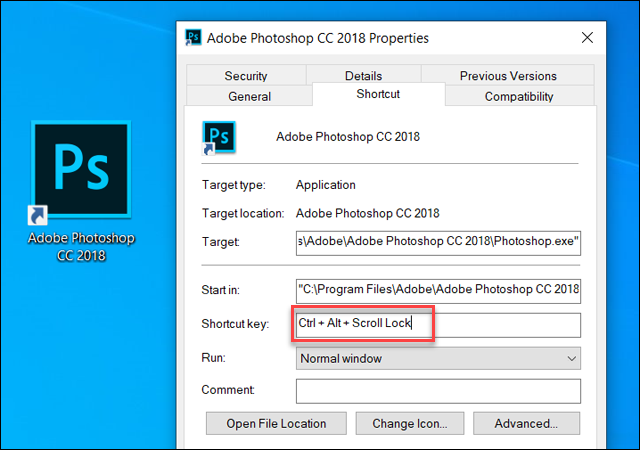Expand the Run dropdown arrow
The width and height of the screenshot is (640, 450).
pos(572,358)
